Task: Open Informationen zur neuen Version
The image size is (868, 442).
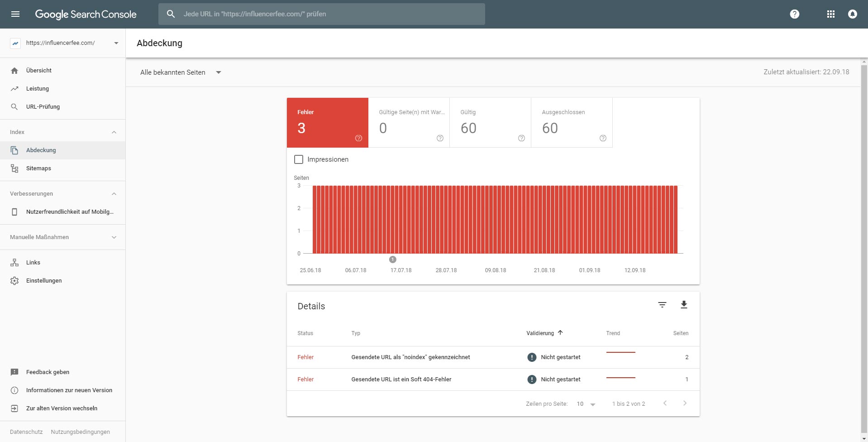Action: [63, 390]
